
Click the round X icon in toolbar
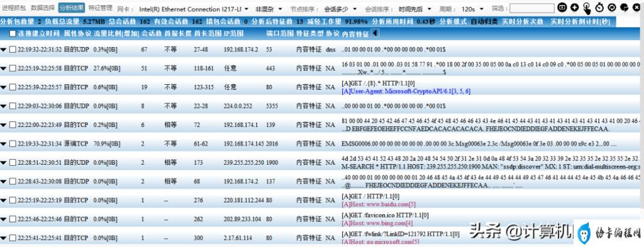[x=637, y=7]
